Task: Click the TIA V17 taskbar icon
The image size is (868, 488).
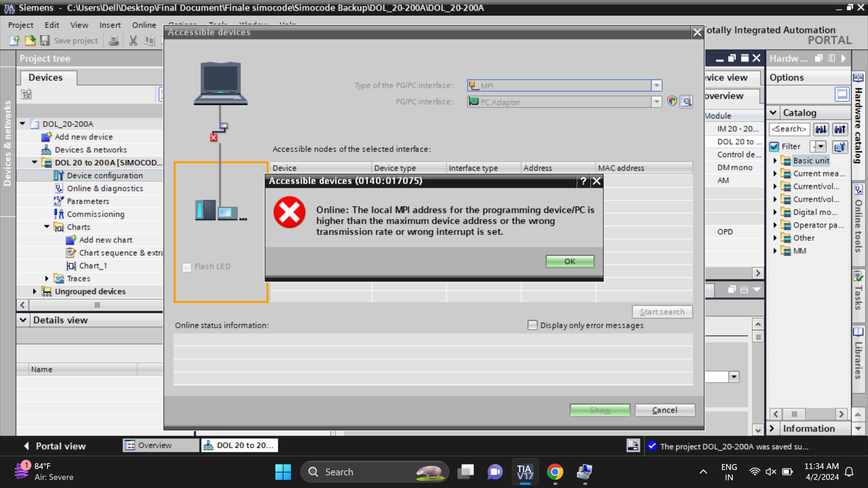Action: point(524,472)
